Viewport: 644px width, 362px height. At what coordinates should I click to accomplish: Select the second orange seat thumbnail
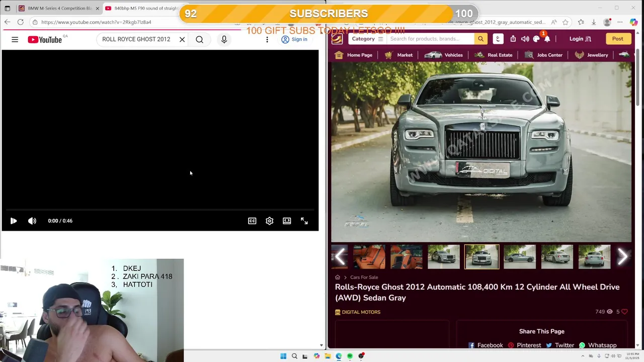coord(407,256)
